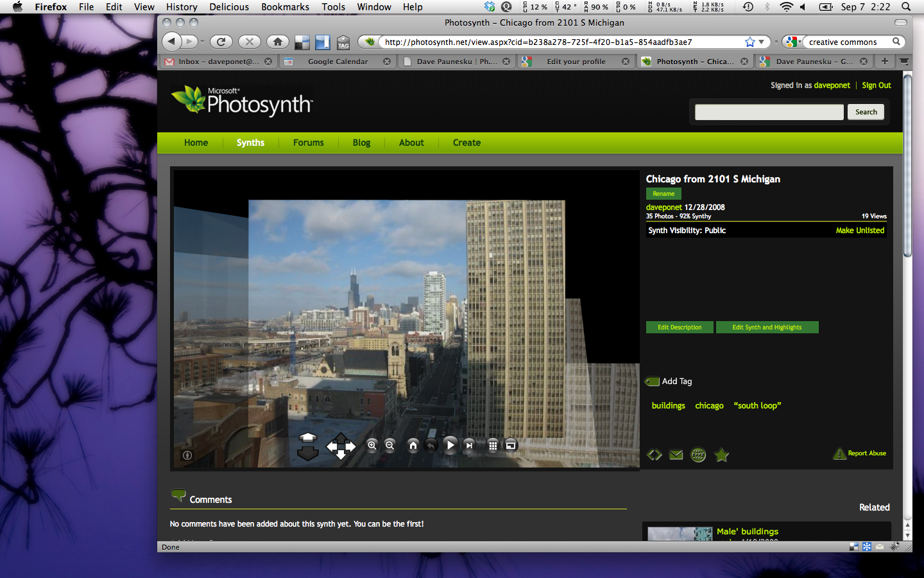Toggle visibility with Make Unlisted
The image size is (924, 578).
pos(860,231)
